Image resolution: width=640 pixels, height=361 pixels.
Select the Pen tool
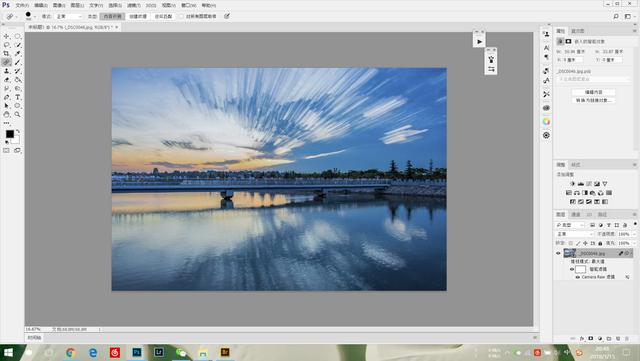point(7,97)
